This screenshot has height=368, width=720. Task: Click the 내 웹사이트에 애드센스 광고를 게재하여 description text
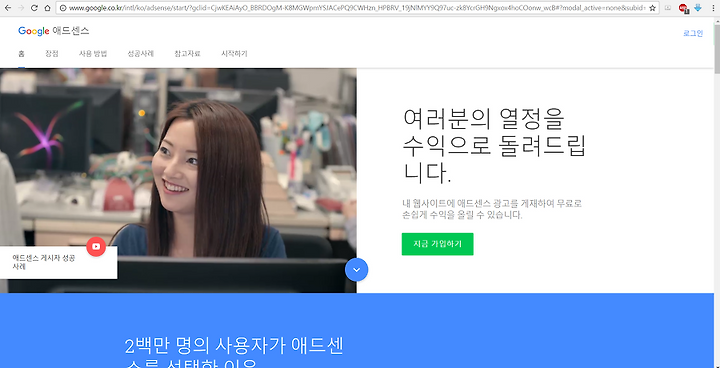(x=492, y=209)
